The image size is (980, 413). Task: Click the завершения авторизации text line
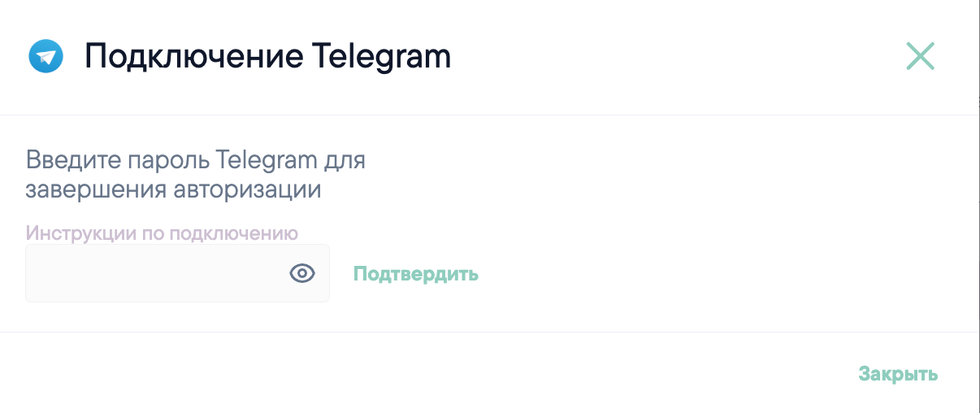point(174,190)
